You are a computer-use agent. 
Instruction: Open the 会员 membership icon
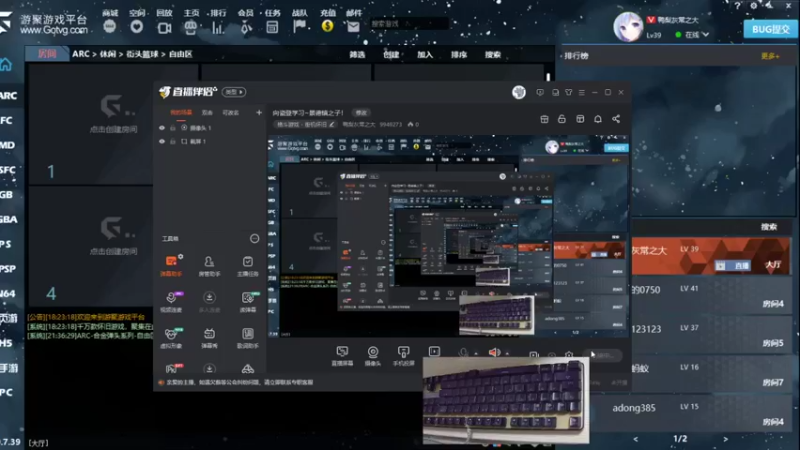[245, 27]
